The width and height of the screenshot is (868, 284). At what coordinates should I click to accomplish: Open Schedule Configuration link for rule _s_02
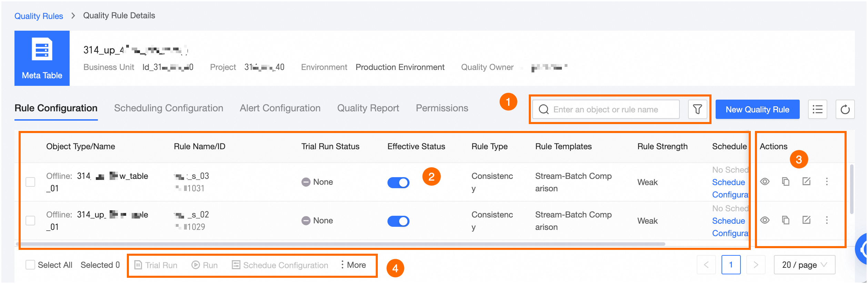coord(730,227)
